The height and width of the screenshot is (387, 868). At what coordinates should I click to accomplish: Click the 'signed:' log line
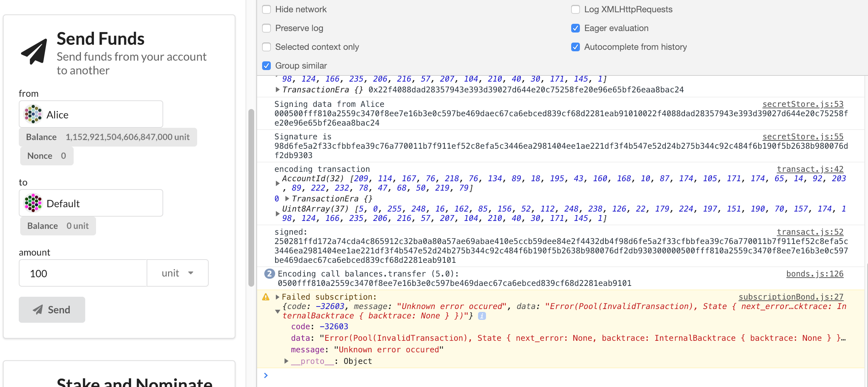(291, 232)
